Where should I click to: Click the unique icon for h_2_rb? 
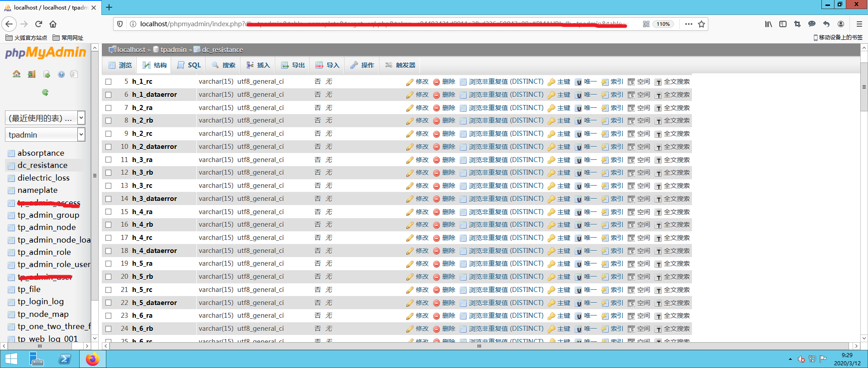(578, 121)
